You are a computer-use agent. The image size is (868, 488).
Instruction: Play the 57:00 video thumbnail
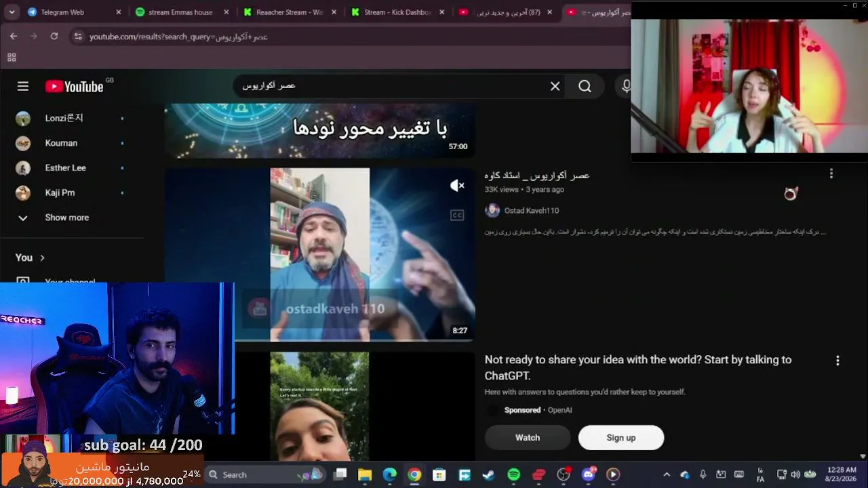[x=319, y=130]
